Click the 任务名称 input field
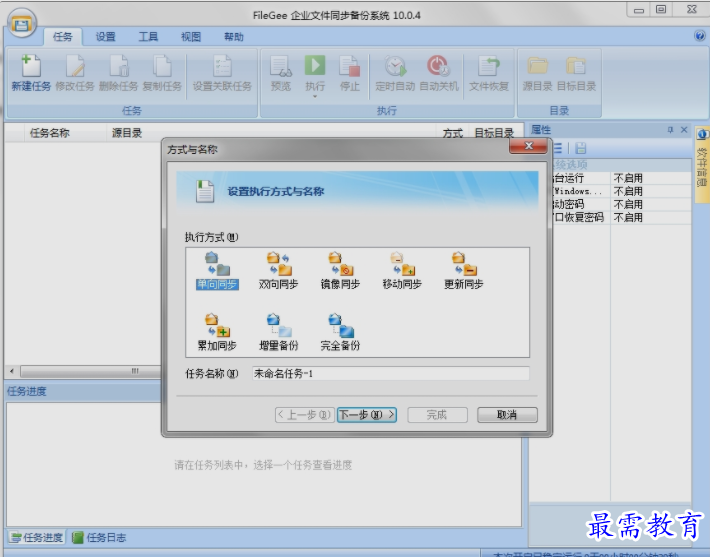Image resolution: width=710 pixels, height=557 pixels. pyautogui.click(x=391, y=374)
